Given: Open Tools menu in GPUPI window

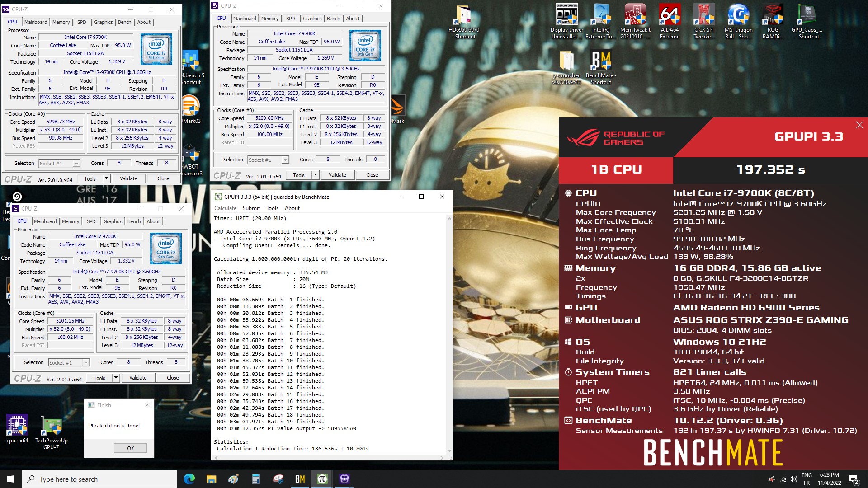Looking at the screenshot, I should [x=272, y=208].
